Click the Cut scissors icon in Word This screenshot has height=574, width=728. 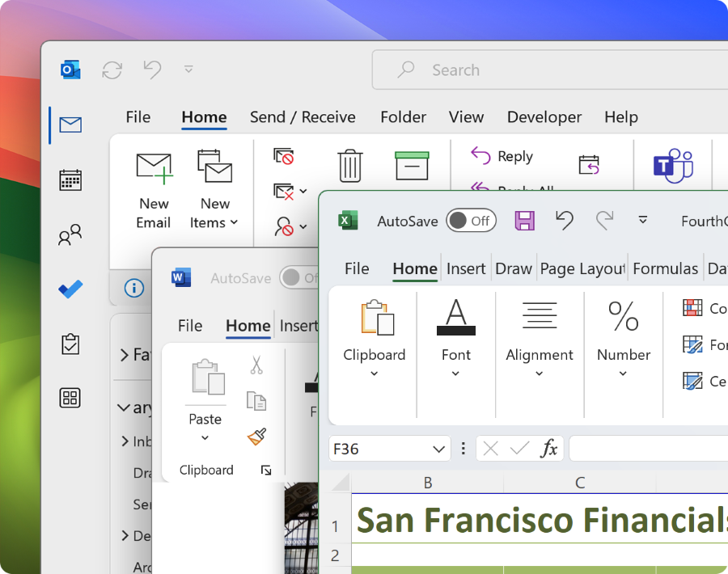(x=256, y=365)
